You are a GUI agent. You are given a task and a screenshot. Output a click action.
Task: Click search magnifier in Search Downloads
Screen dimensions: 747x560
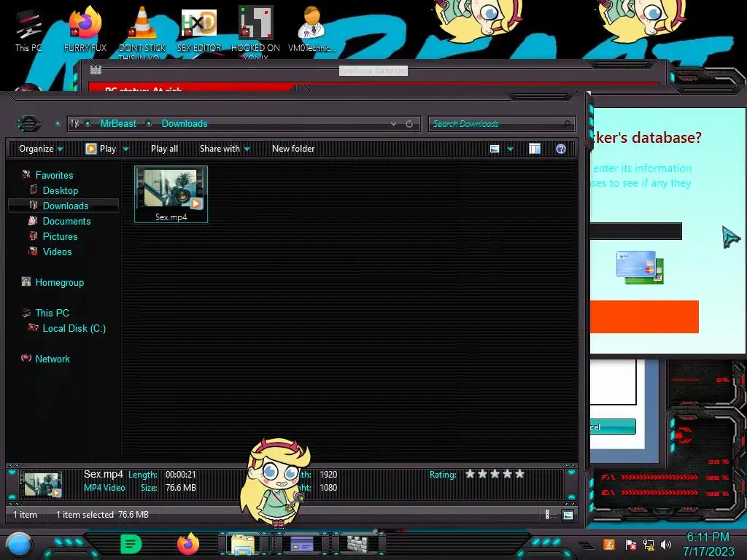point(567,124)
